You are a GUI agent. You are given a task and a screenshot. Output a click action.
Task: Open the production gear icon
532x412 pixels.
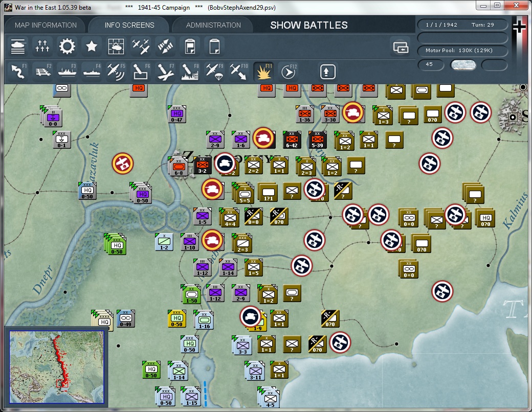(x=67, y=47)
